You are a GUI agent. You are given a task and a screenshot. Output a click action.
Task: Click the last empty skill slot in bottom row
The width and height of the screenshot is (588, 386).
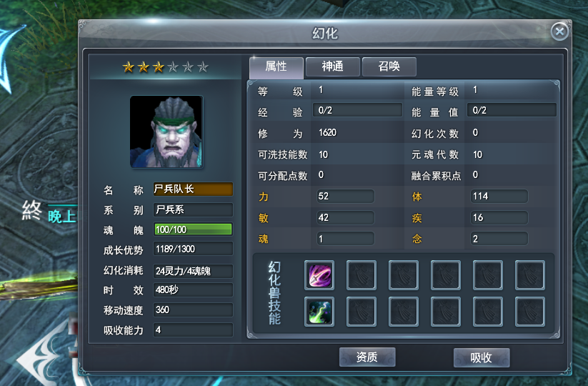click(x=530, y=312)
